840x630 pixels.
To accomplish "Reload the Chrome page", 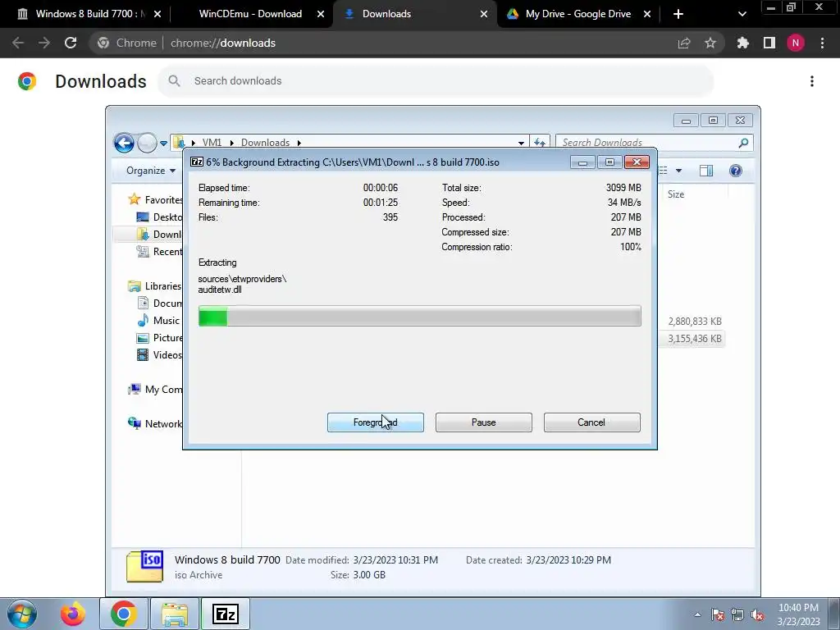I will pyautogui.click(x=71, y=43).
